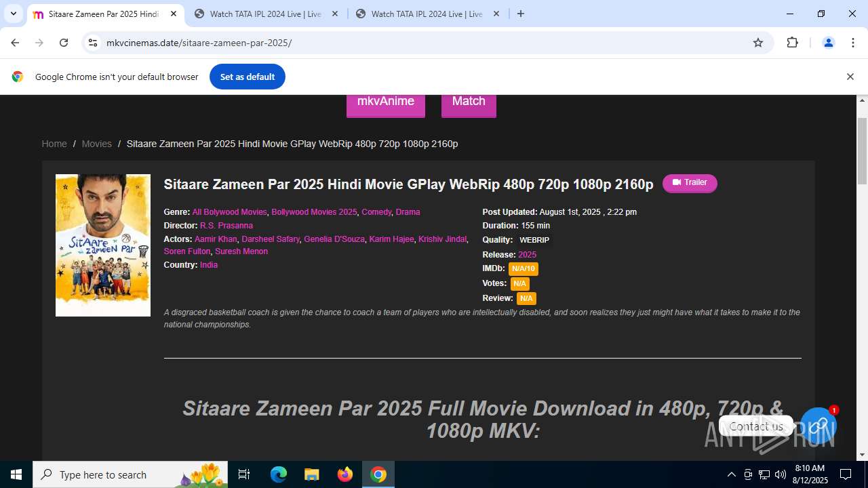This screenshot has width=868, height=488.
Task: Click the browser back arrow
Action: 15,43
